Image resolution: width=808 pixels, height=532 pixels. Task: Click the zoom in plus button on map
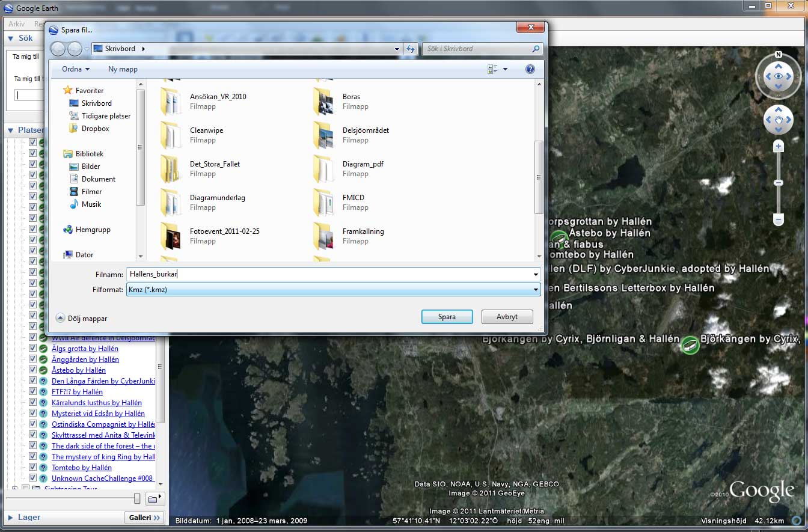779,146
